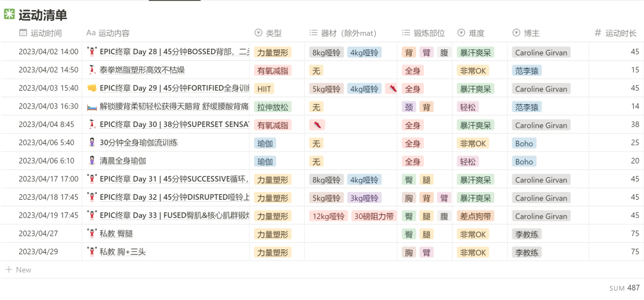Click the duration value 14
This screenshot has height=300, width=644.
635,106
